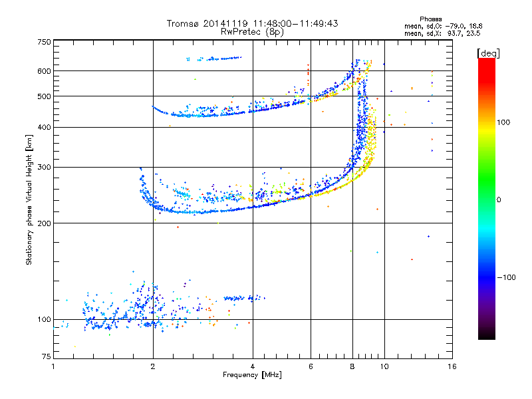
Task: Click the y-axis '75' tick label
Action: (47, 356)
